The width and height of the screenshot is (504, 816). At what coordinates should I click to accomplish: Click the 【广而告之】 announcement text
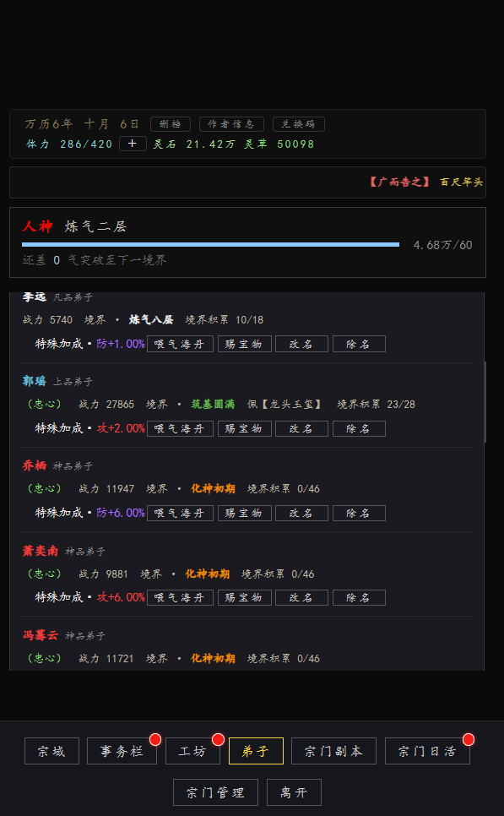point(399,182)
